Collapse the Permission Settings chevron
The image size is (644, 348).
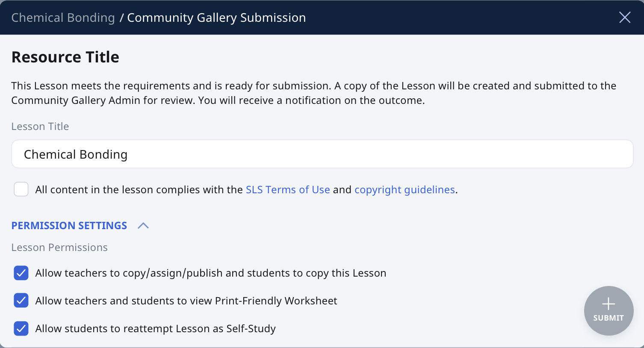(143, 226)
